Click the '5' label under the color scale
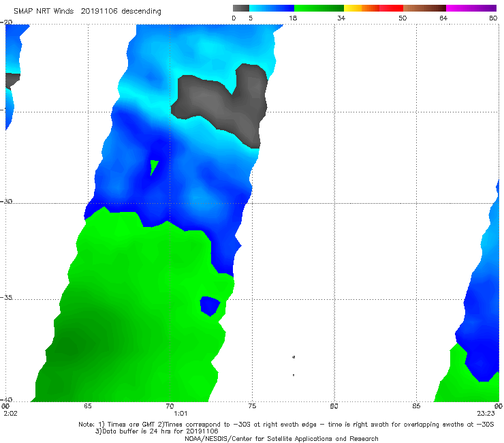Screen dimensions: 504x443 click(251, 18)
